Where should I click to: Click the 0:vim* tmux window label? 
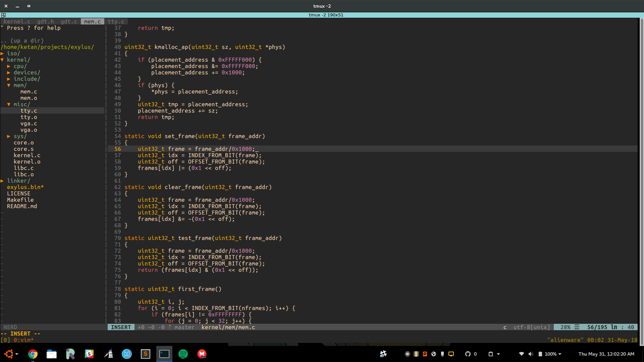click(x=23, y=340)
